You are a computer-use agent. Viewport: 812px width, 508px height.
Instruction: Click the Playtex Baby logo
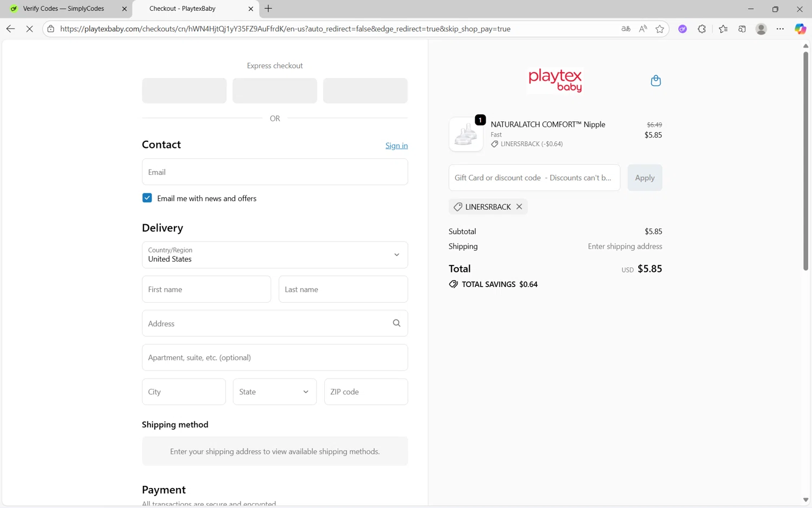click(555, 81)
